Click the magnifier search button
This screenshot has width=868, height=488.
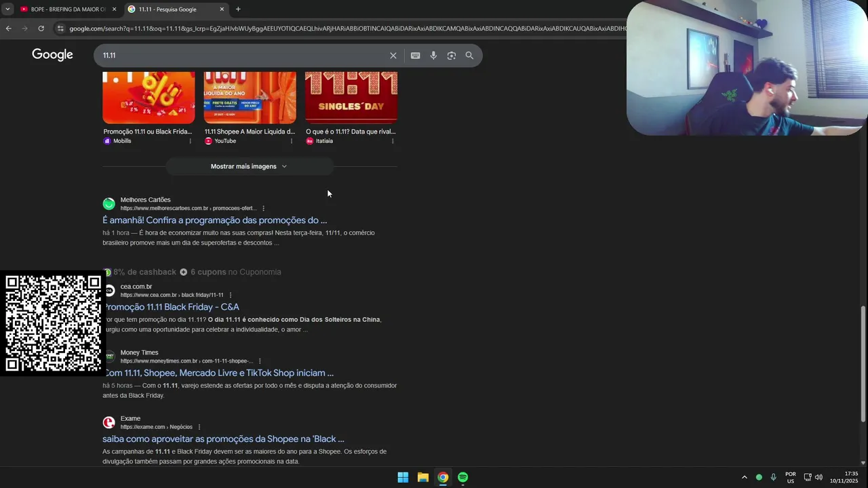(x=469, y=56)
